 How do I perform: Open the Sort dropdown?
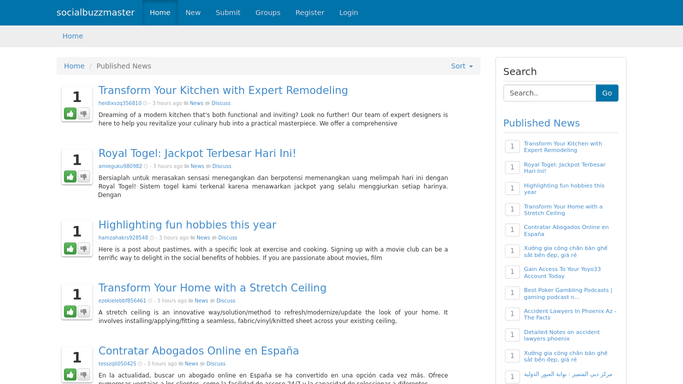(462, 66)
